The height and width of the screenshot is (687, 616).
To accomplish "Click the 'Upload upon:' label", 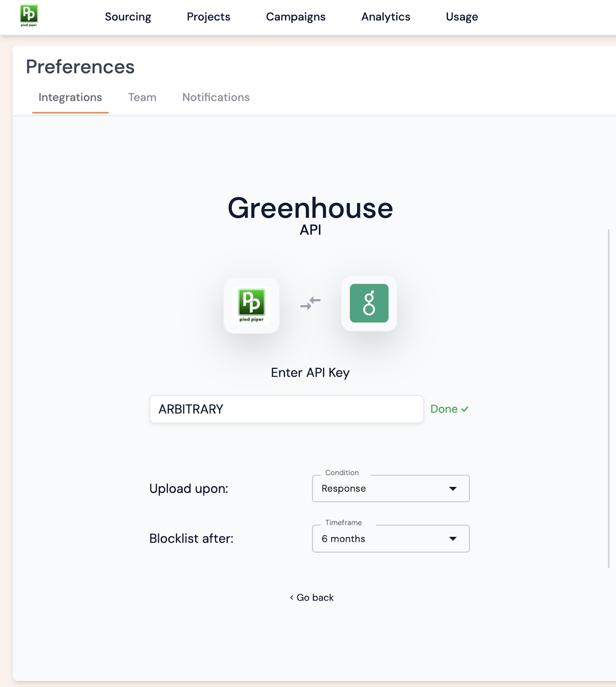I will pos(189,489).
